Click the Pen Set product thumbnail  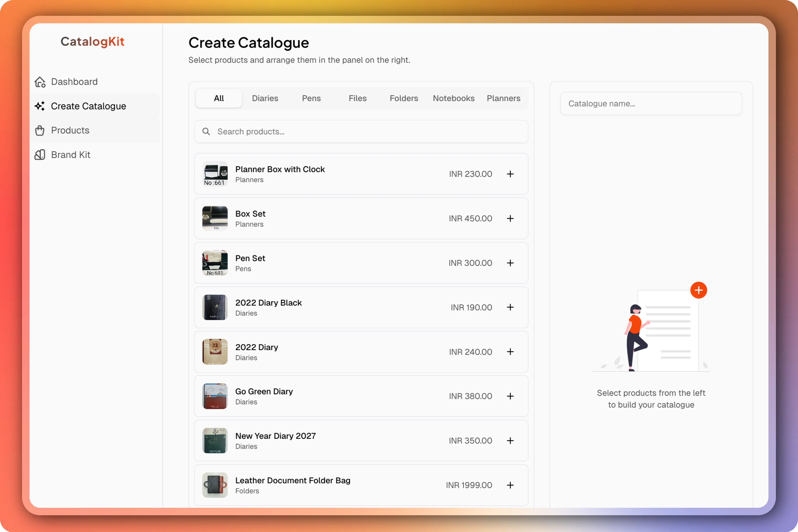[x=215, y=263]
